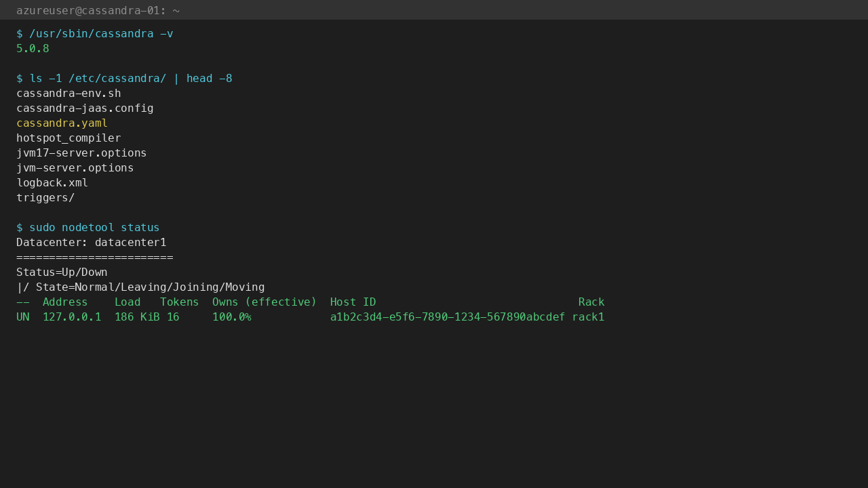Click the triggers/ directory entry

click(45, 198)
